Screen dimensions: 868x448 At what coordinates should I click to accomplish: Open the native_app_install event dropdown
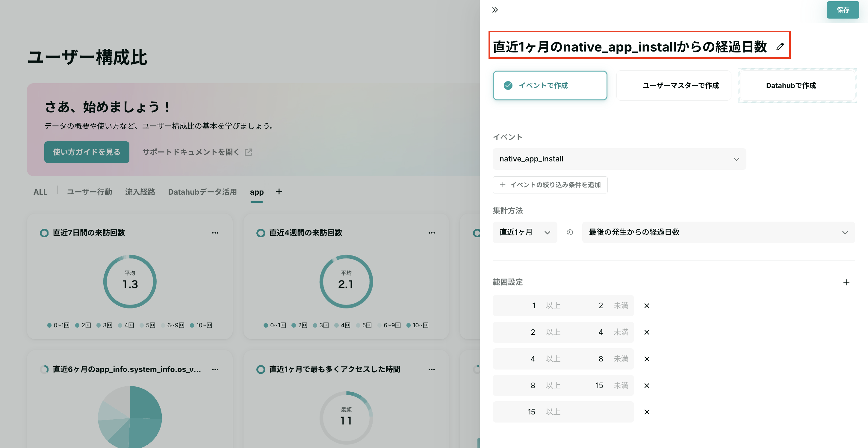[619, 159]
